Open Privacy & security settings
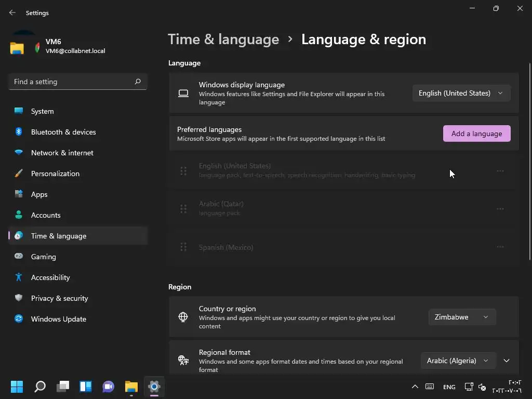Screen dimensions: 532x399 78,298
